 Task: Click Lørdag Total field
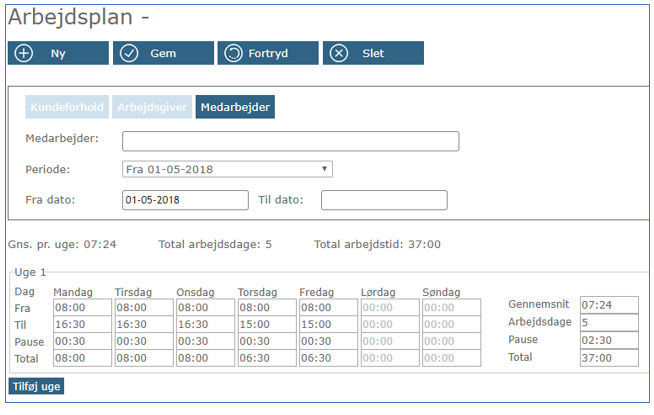coord(390,358)
